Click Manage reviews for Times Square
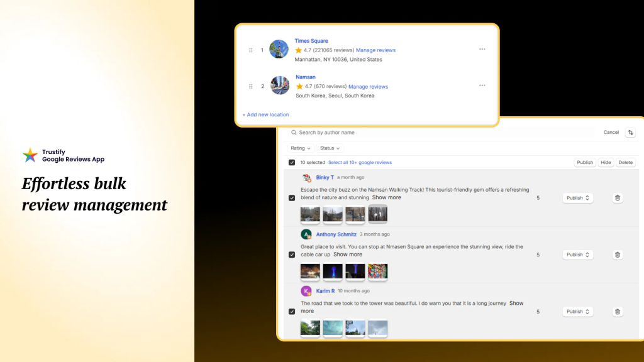Screen dimensions: 644x362 376,50
